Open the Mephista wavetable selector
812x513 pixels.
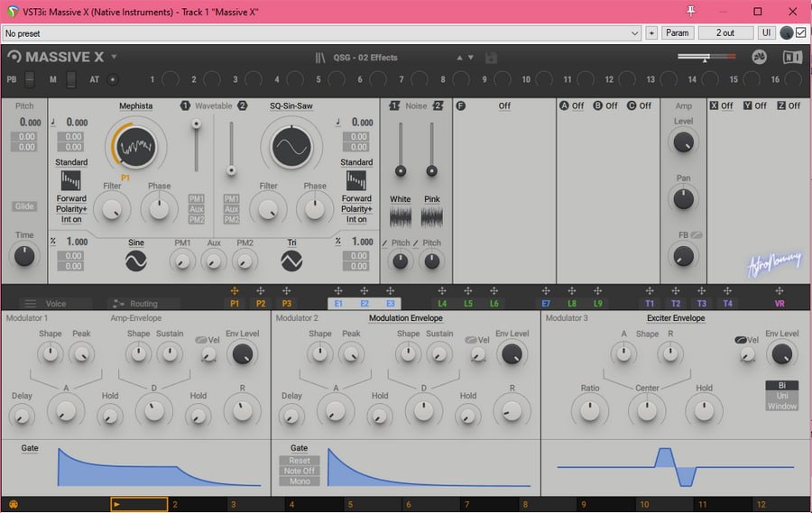[135, 106]
